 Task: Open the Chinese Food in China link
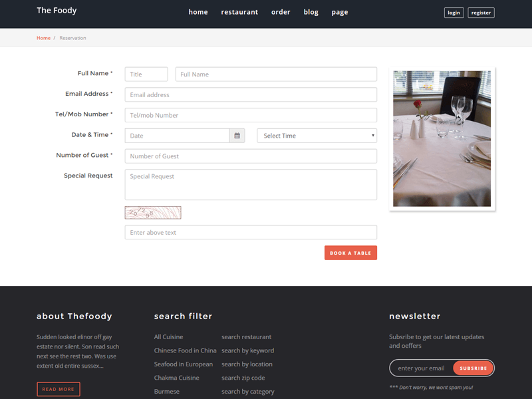pos(185,350)
